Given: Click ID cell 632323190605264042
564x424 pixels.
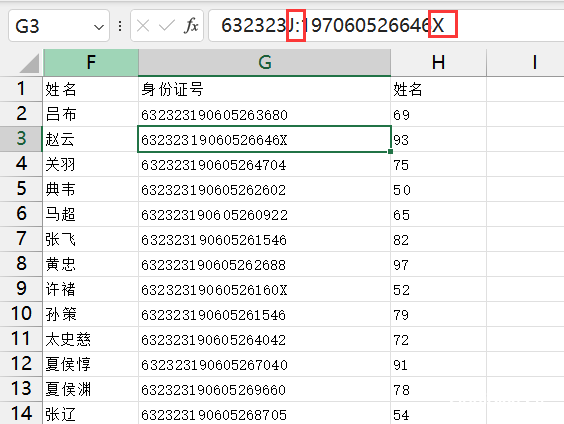Looking at the screenshot, I should coord(264,339).
